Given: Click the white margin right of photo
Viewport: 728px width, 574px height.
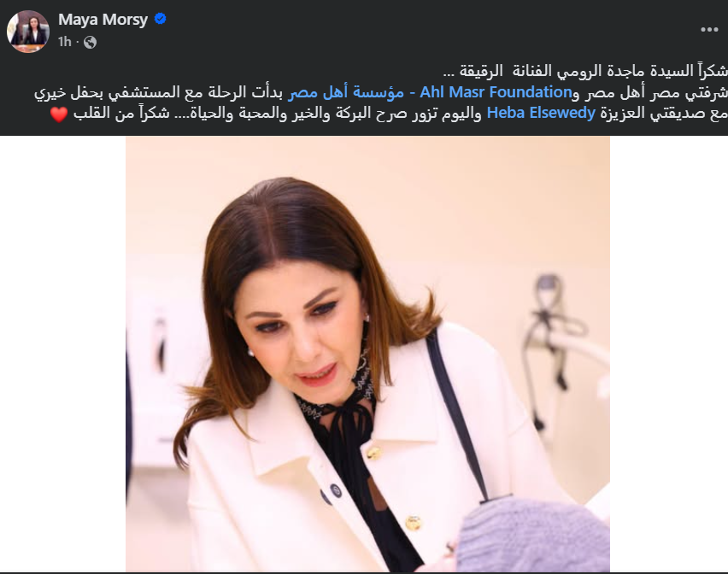Looking at the screenshot, I should pyautogui.click(x=668, y=354).
